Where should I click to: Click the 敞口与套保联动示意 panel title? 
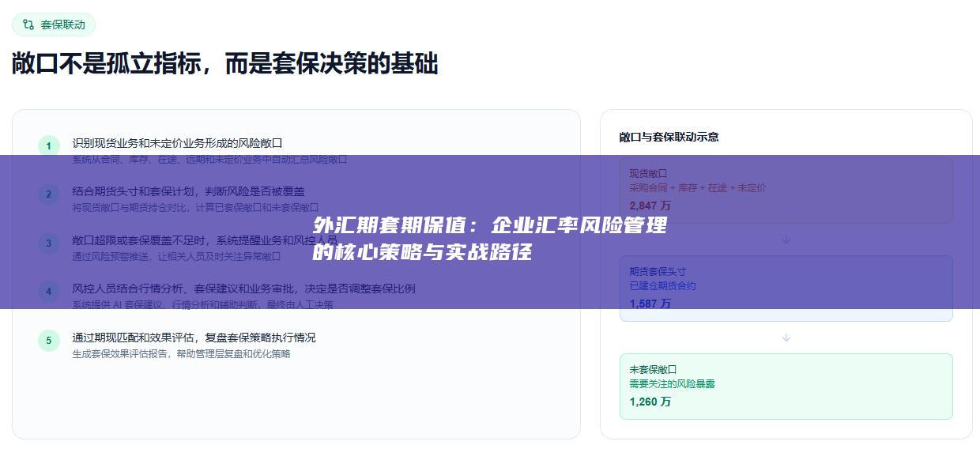[x=669, y=137]
